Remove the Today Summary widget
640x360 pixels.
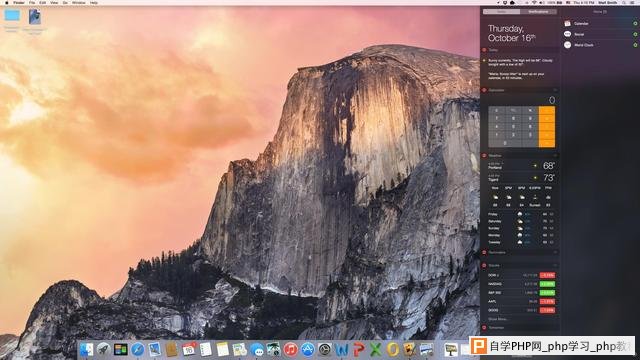(x=484, y=50)
